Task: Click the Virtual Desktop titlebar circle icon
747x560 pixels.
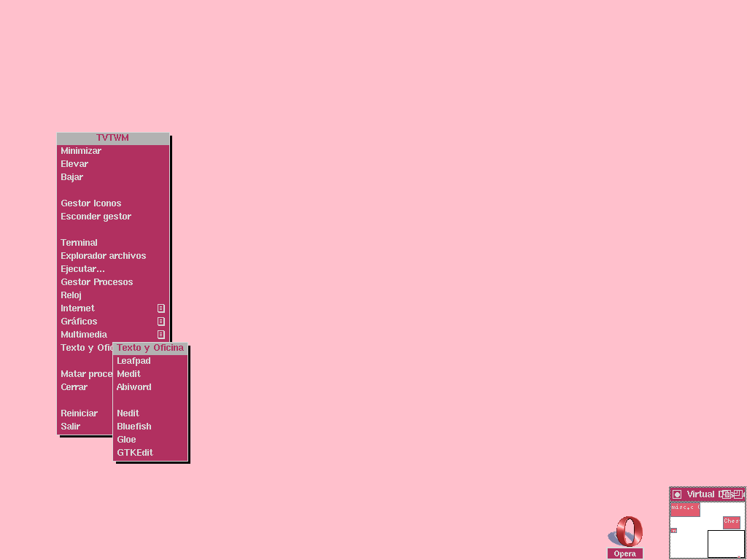Action: [677, 494]
